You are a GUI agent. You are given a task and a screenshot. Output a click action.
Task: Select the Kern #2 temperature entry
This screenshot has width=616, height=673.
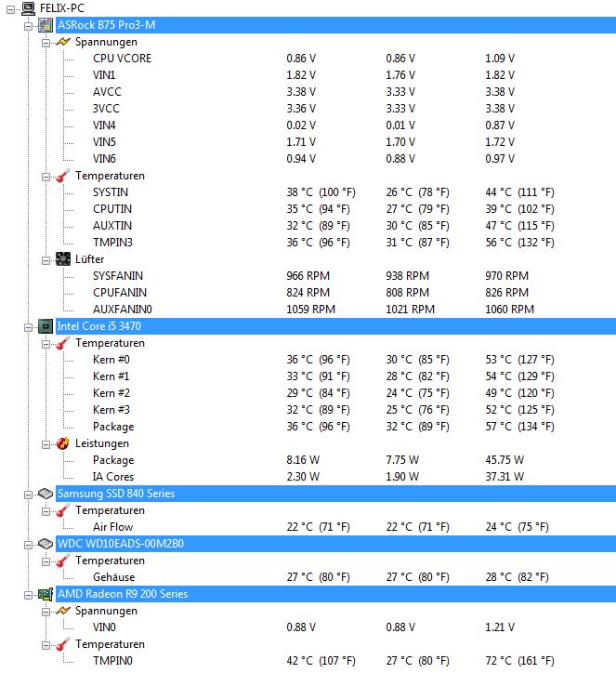click(x=111, y=393)
